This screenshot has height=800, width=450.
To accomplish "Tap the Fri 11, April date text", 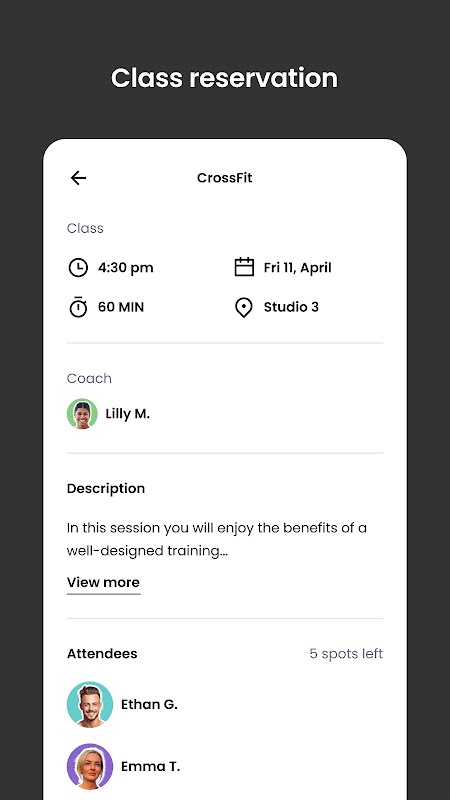I will pos(297,268).
